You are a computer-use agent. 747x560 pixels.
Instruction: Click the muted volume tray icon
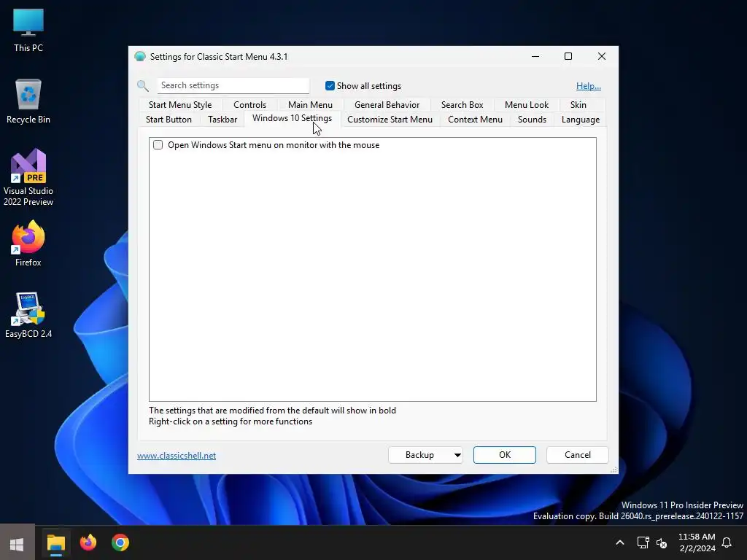click(662, 542)
